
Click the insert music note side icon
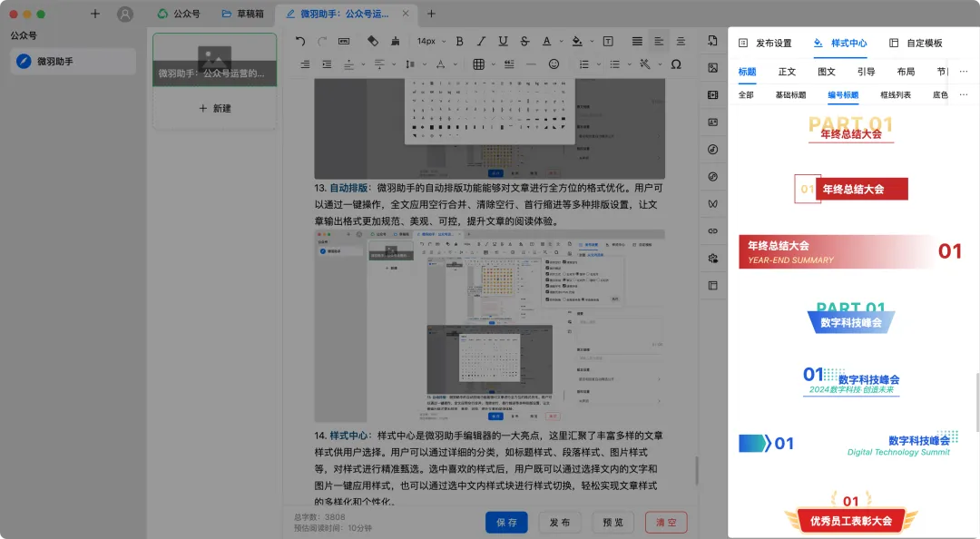pos(712,150)
